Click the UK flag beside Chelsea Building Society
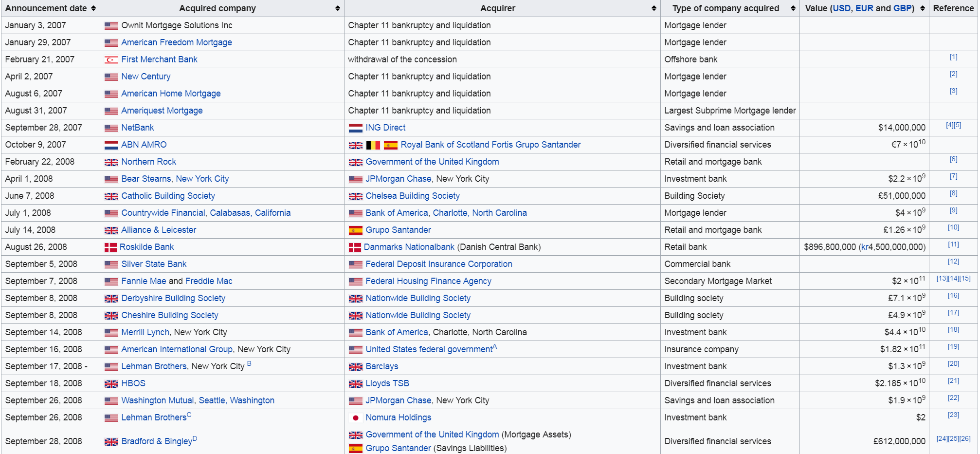The width and height of the screenshot is (980, 454). click(x=356, y=196)
